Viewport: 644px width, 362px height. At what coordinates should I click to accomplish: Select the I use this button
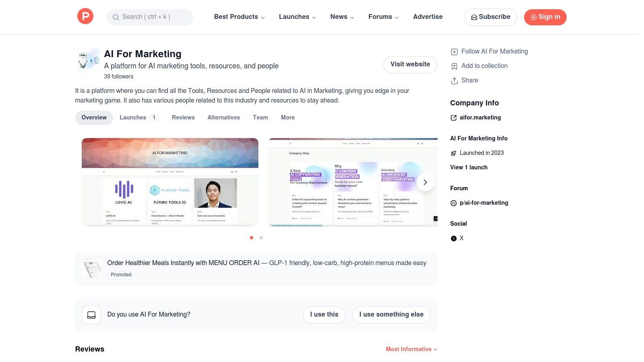point(324,315)
